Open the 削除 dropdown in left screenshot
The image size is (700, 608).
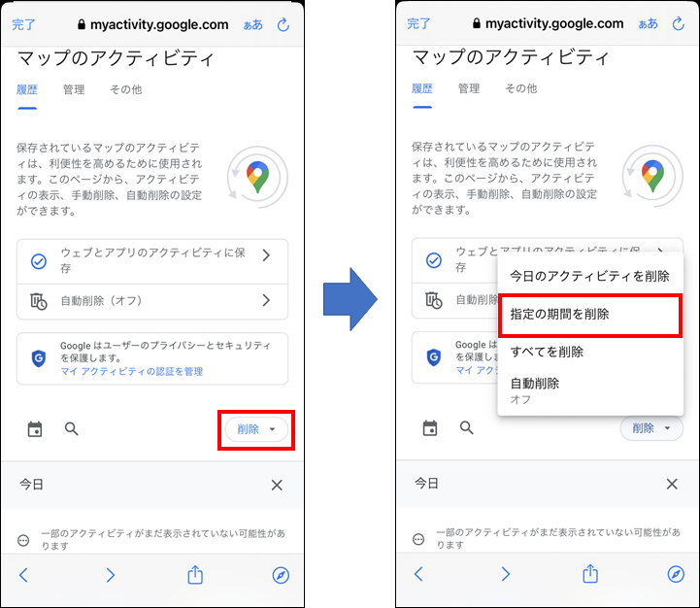coord(256,429)
